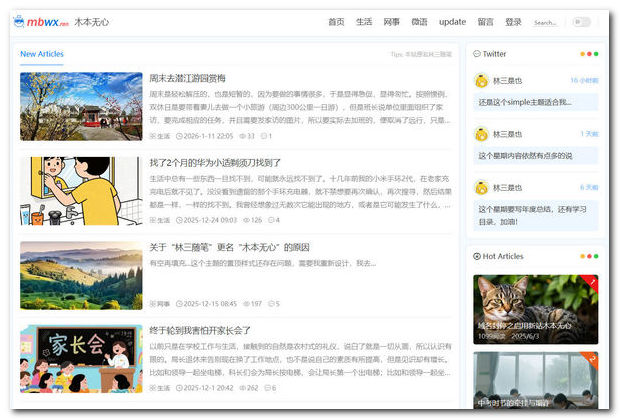This screenshot has width=620, height=420.
Task: Click the Hot Articles header icon
Action: [476, 256]
